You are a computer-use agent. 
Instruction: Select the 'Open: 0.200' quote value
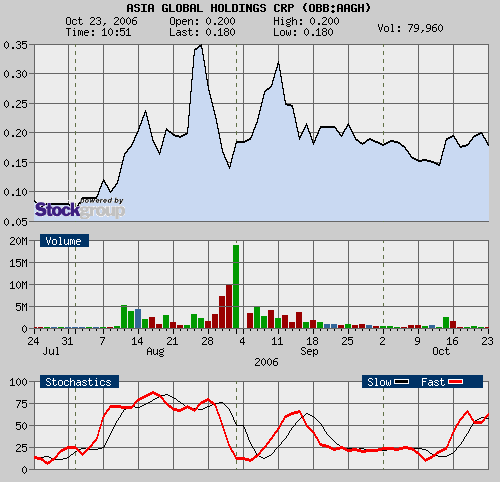(202, 21)
